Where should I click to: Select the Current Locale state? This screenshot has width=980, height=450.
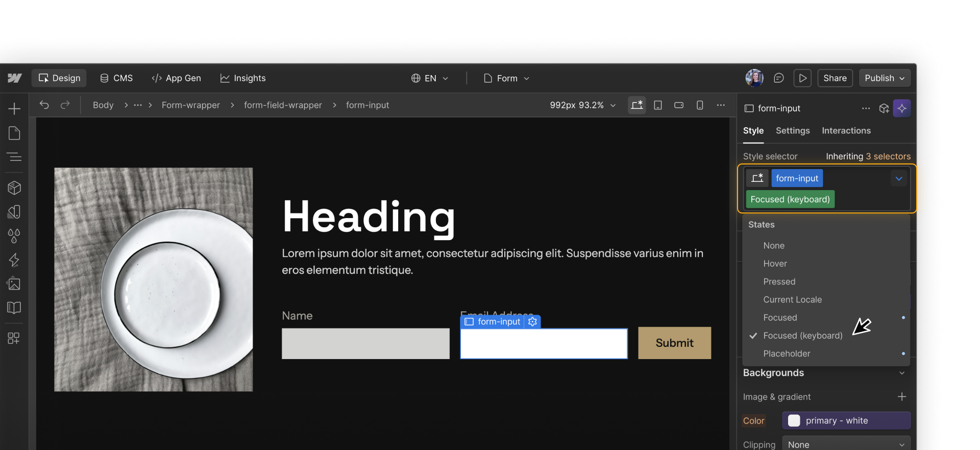826,299
